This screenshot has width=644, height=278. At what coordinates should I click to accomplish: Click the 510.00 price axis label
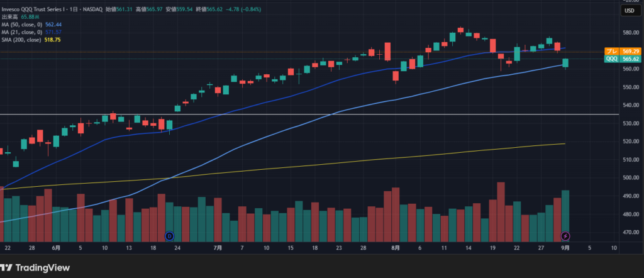(631, 159)
